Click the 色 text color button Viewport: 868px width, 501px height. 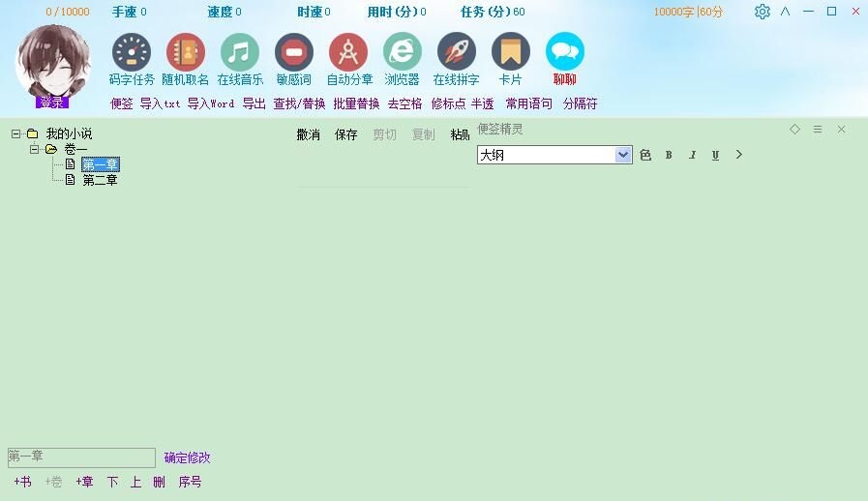click(x=645, y=155)
